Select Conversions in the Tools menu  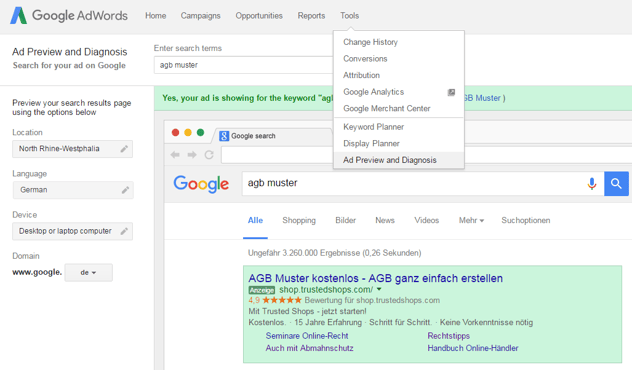coord(365,59)
